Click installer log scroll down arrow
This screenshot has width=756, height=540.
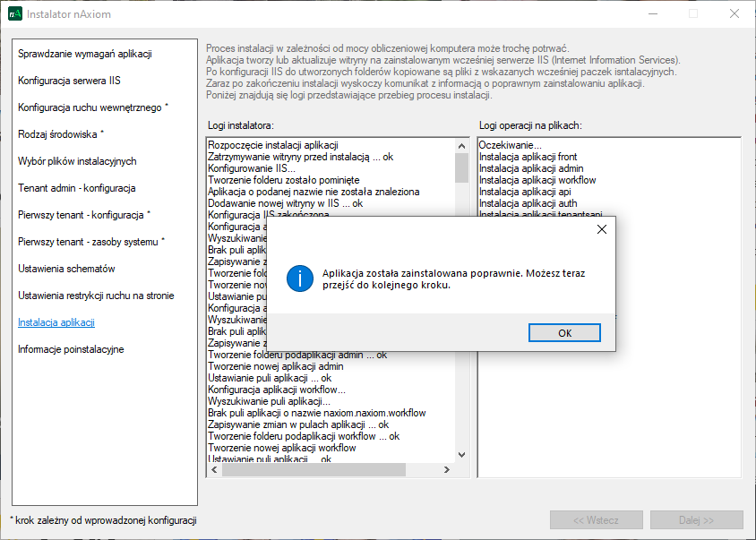click(x=461, y=455)
